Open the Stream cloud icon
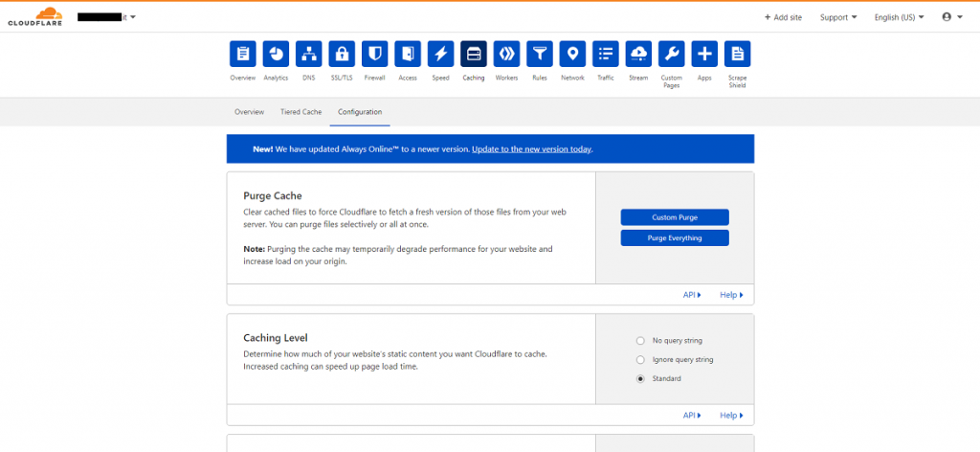 point(638,54)
